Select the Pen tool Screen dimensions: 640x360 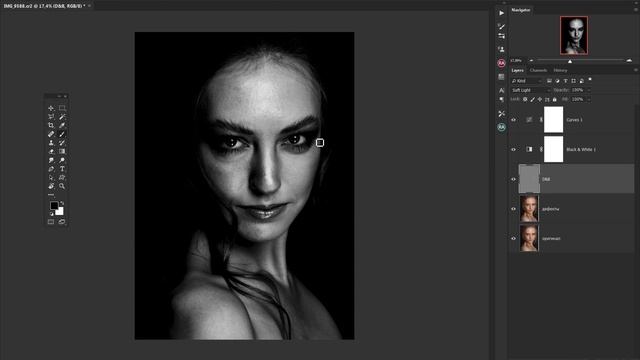coord(51,169)
